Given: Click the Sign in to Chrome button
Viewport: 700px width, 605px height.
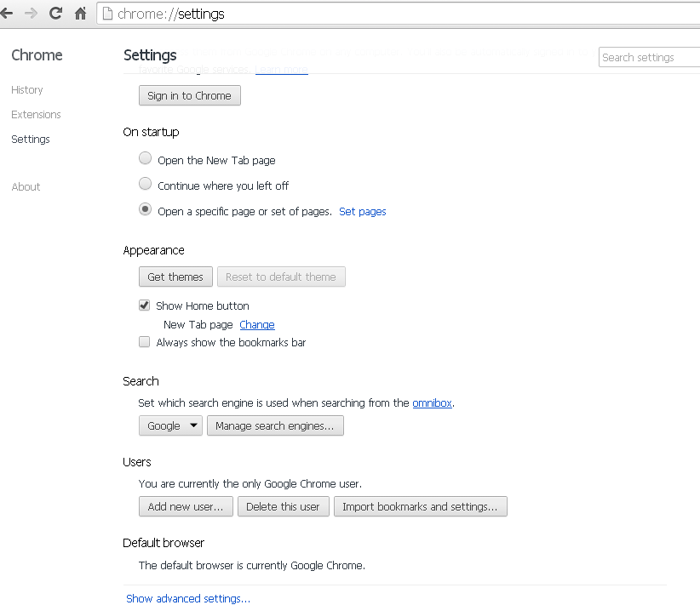Looking at the screenshot, I should point(190,95).
